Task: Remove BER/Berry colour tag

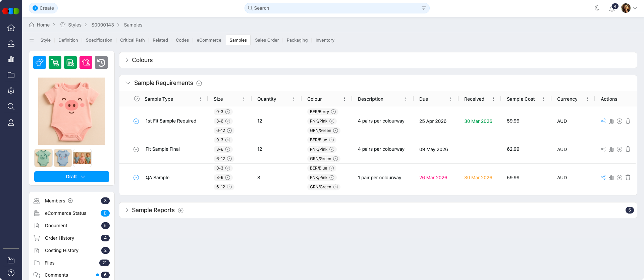Action: (333, 112)
